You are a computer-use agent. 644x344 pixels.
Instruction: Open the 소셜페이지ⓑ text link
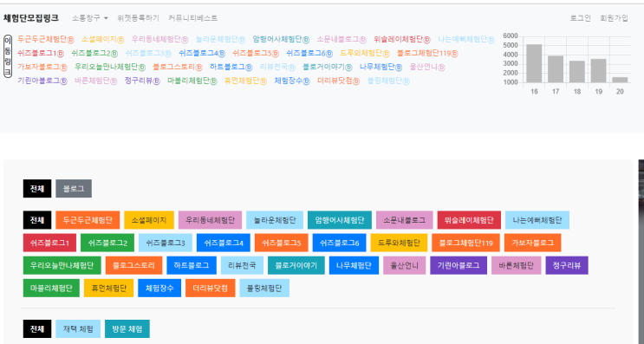(x=102, y=39)
